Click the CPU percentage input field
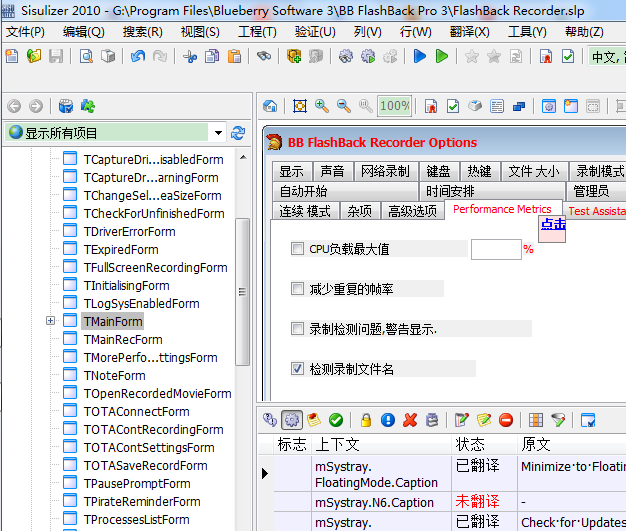 tap(495, 249)
